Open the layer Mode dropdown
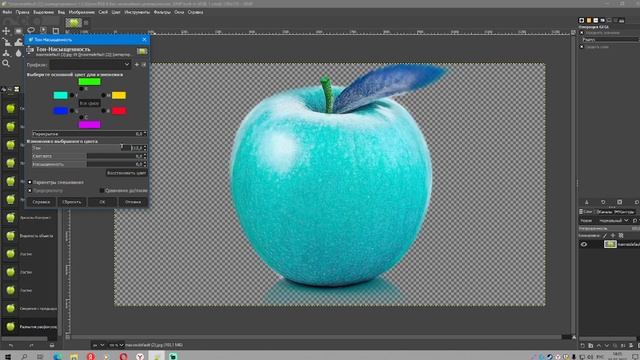 [x=614, y=220]
